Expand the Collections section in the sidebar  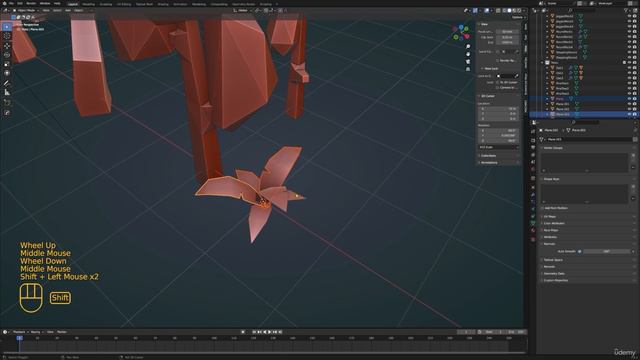[x=488, y=156]
